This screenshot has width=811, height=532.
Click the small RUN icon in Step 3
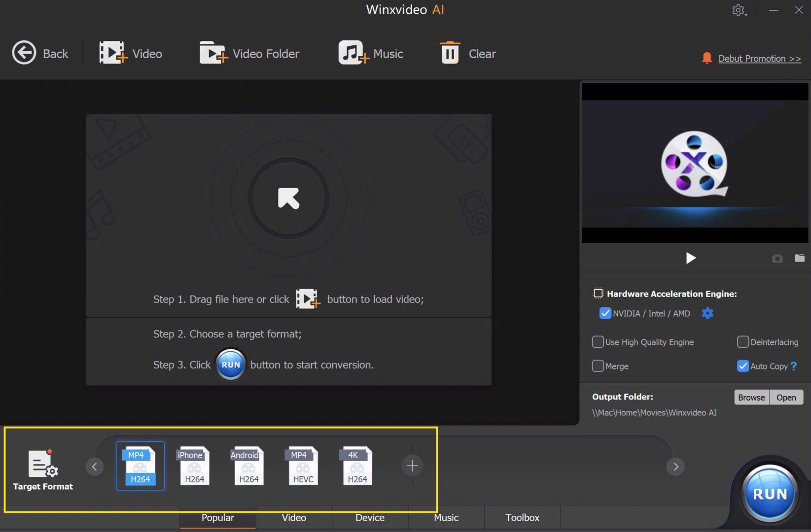pos(230,365)
